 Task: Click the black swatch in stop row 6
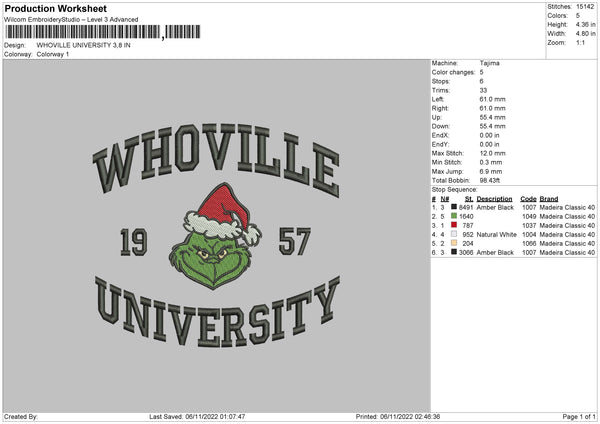click(454, 252)
